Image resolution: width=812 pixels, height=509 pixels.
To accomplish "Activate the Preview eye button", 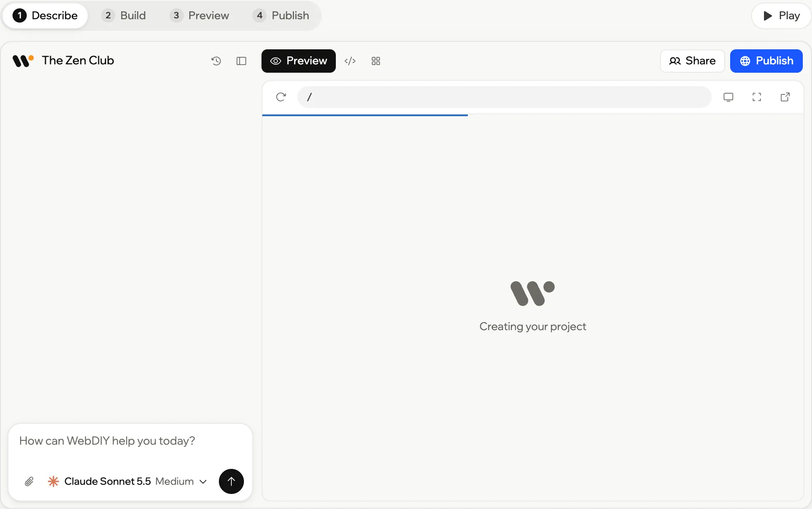I will 299,61.
